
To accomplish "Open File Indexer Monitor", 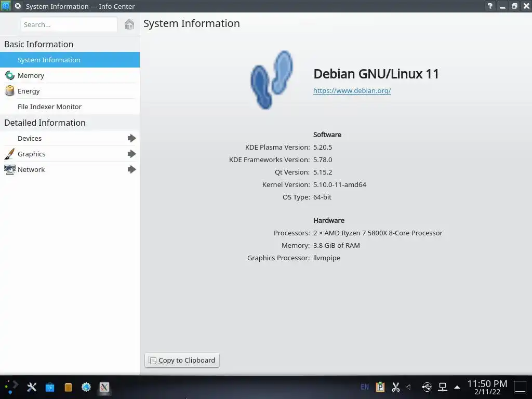I will pyautogui.click(x=70, y=107).
